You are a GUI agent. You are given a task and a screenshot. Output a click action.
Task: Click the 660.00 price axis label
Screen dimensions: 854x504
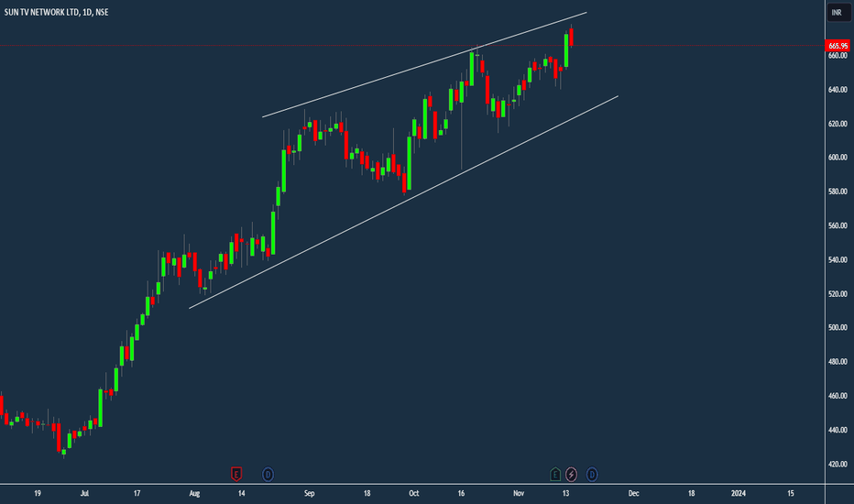tap(838, 56)
